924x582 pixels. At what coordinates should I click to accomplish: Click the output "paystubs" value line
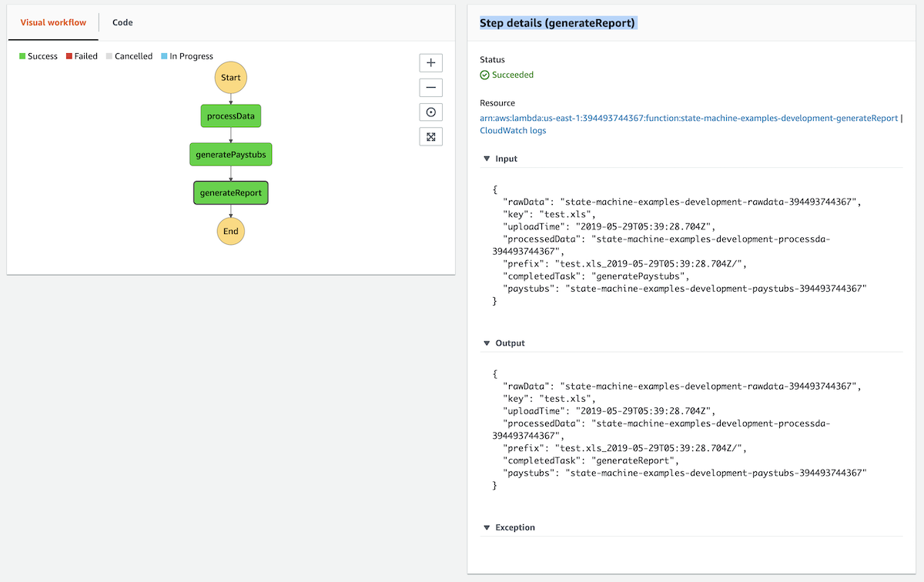(685, 473)
